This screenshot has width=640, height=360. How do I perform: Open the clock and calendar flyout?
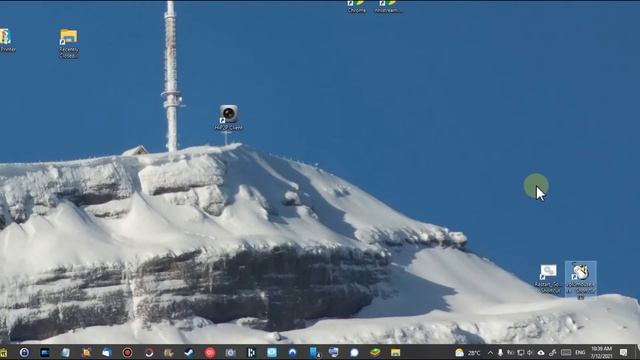click(x=601, y=352)
